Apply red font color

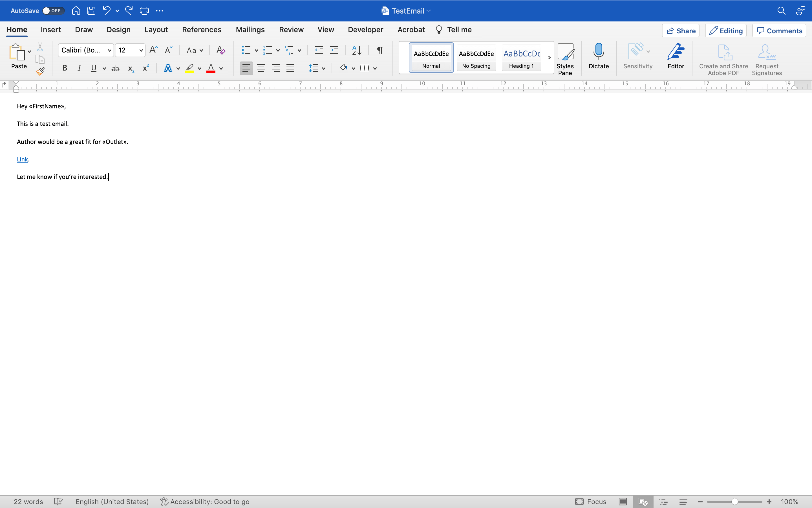(x=211, y=68)
